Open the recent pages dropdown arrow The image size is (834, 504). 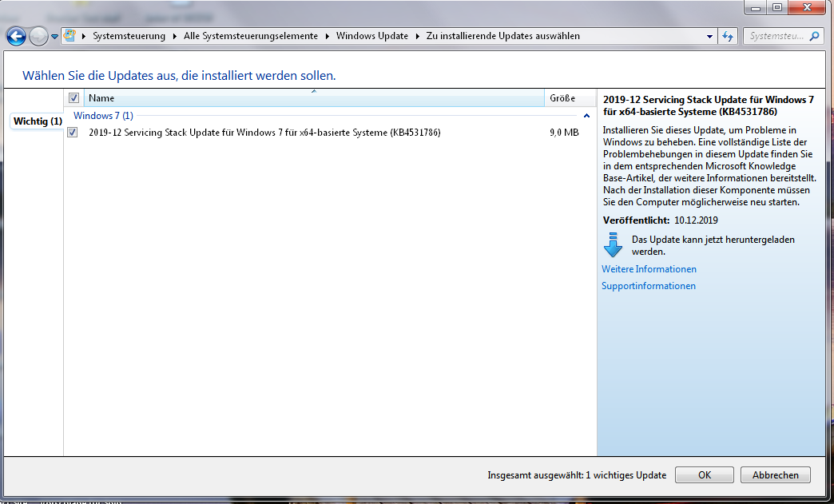pos(54,37)
